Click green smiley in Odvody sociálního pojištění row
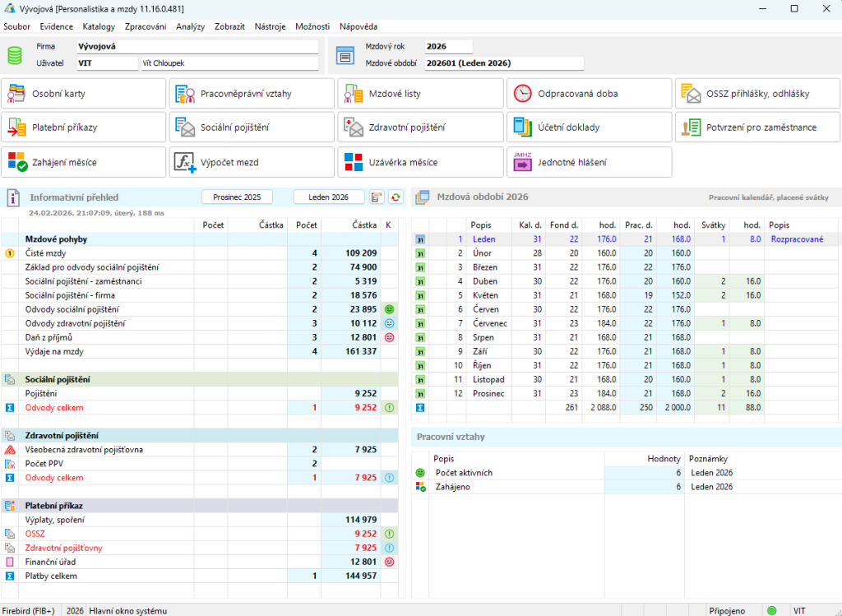Viewport: 842px width, 616px height. pyautogui.click(x=389, y=310)
